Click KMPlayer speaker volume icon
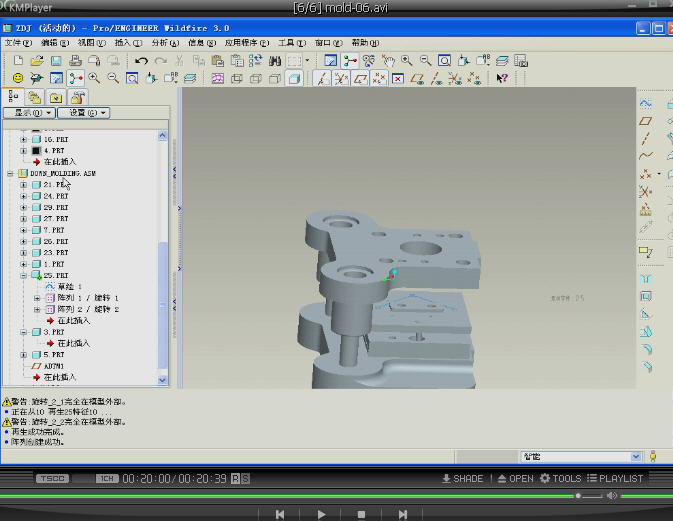The height and width of the screenshot is (521, 673). pyautogui.click(x=612, y=496)
